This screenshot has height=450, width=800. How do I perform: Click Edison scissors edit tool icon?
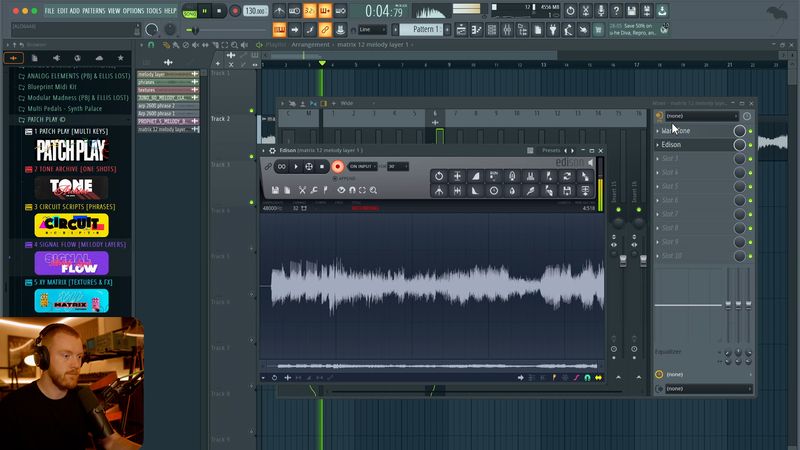(302, 190)
